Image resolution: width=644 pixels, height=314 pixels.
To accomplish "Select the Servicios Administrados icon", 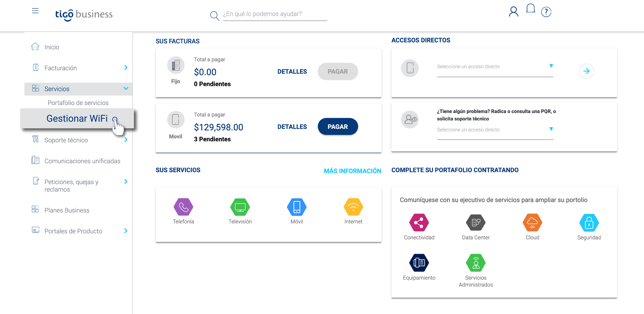I will (476, 263).
